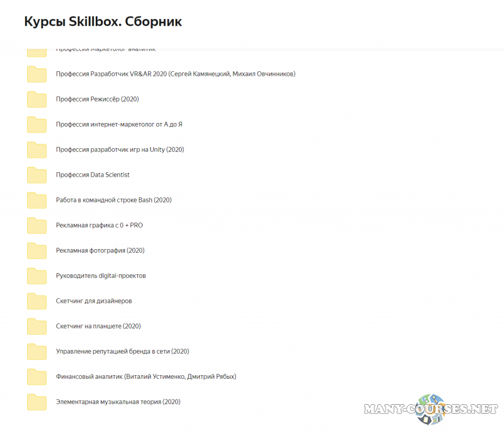Select folder icon for Финансовый аналитик
The image size is (504, 430).
pos(37,377)
